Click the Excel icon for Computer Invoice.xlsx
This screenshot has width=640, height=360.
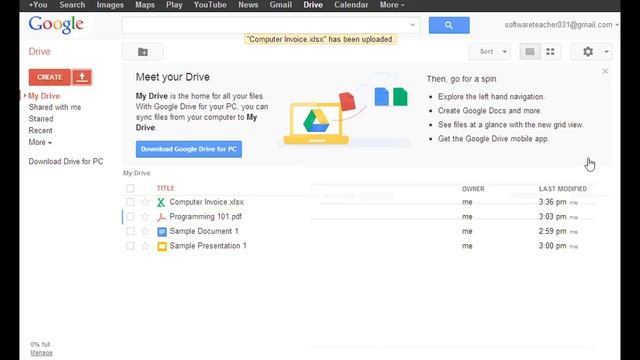point(161,202)
